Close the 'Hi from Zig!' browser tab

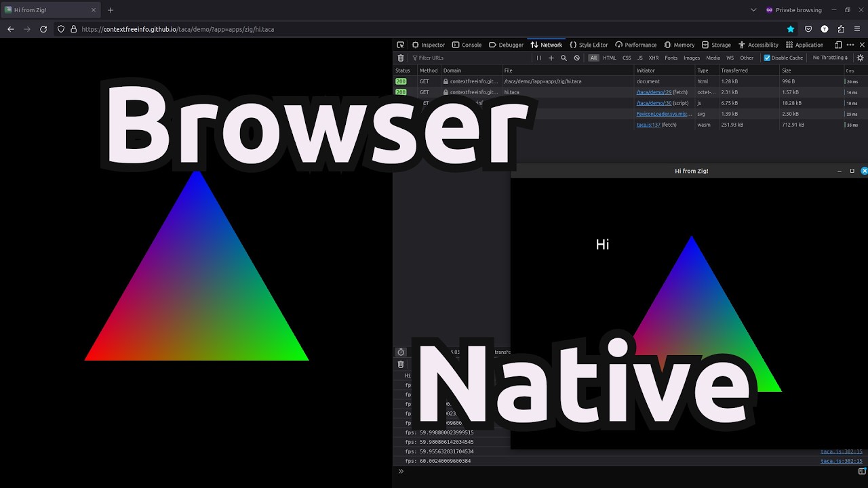pyautogui.click(x=94, y=10)
